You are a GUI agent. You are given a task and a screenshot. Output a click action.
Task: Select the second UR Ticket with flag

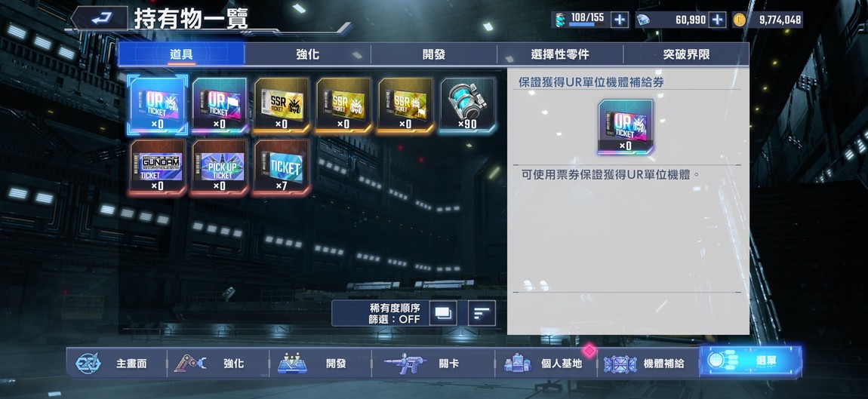point(220,105)
